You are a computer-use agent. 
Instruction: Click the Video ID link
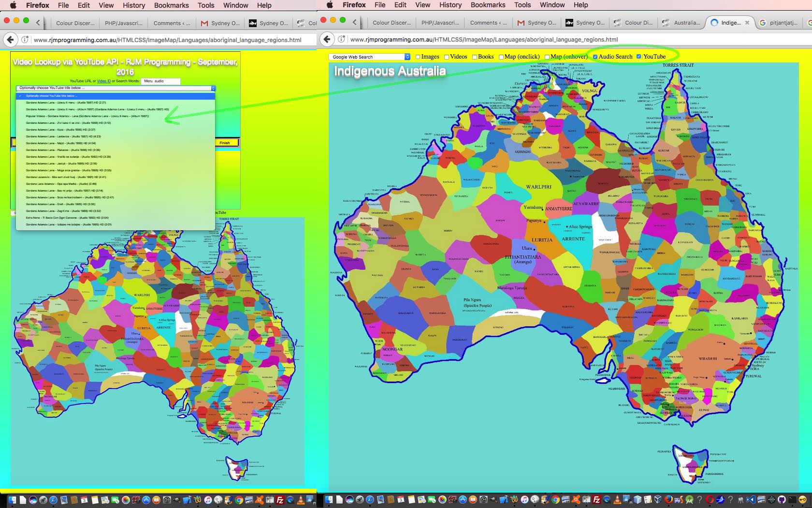click(x=103, y=81)
